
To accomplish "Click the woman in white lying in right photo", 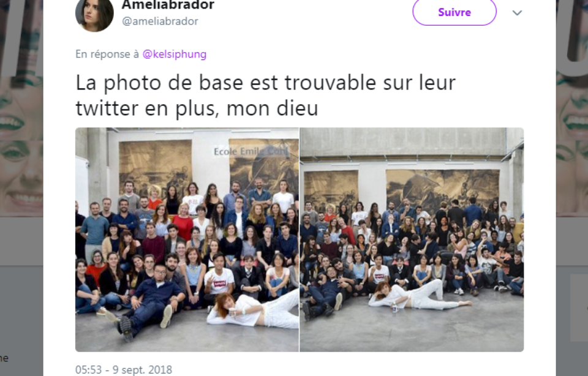I will pos(418,296).
